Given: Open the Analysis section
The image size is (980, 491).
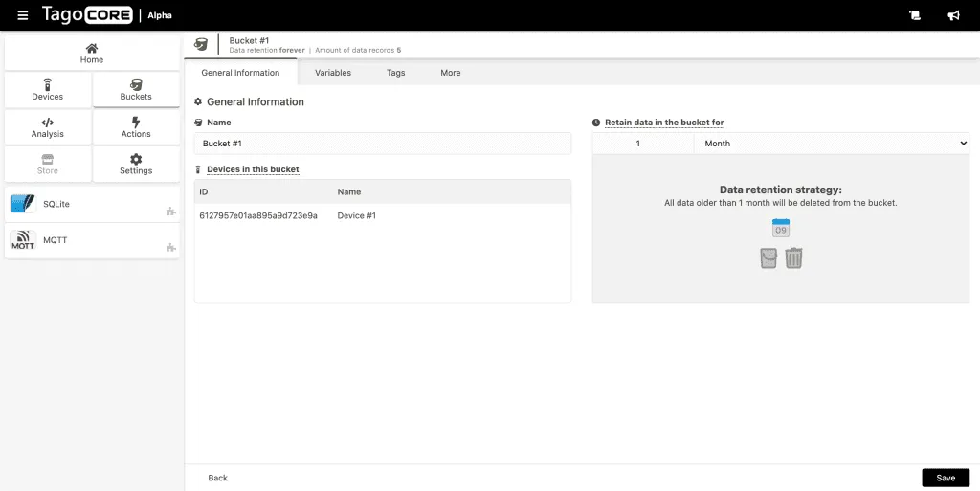Looking at the screenshot, I should [48, 127].
